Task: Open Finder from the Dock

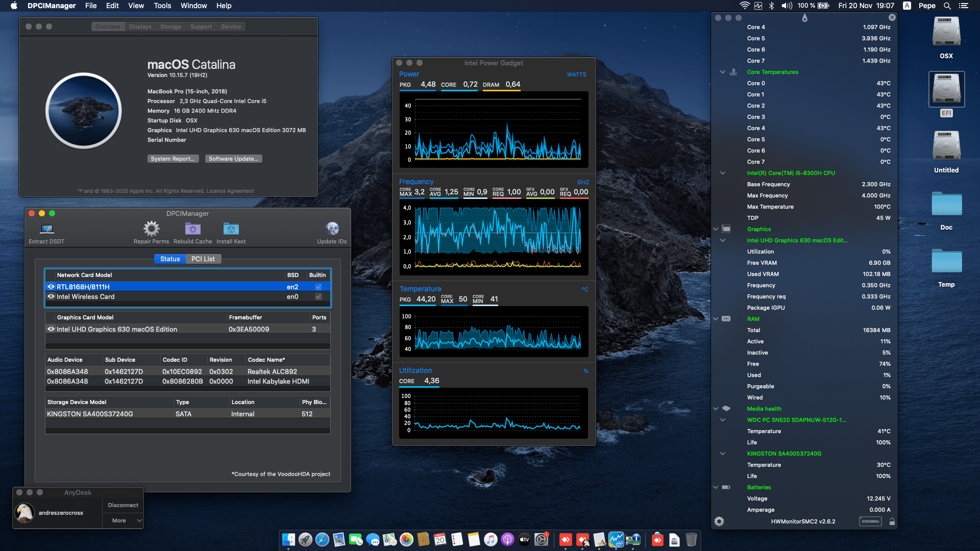Action: tap(288, 539)
